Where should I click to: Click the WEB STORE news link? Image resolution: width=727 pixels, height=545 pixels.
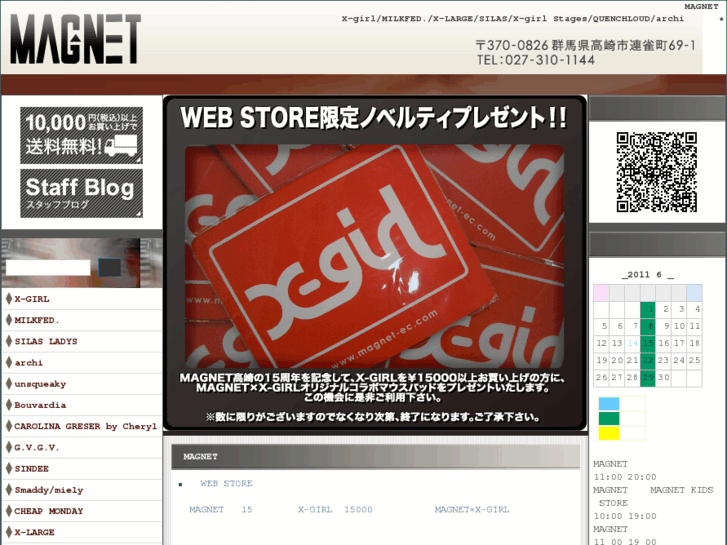[226, 483]
